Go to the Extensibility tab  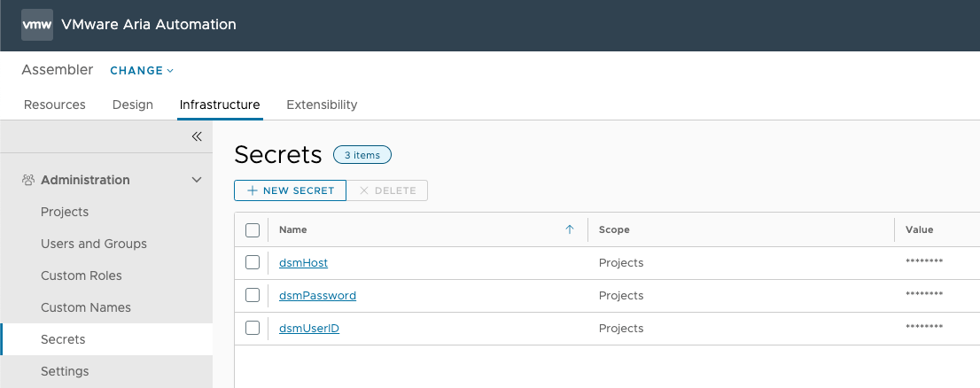[322, 105]
